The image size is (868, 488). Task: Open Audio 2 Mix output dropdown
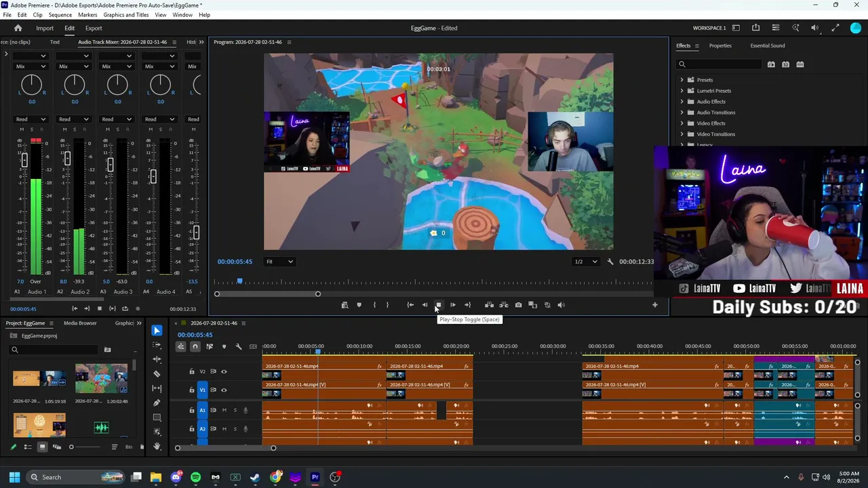click(74, 66)
